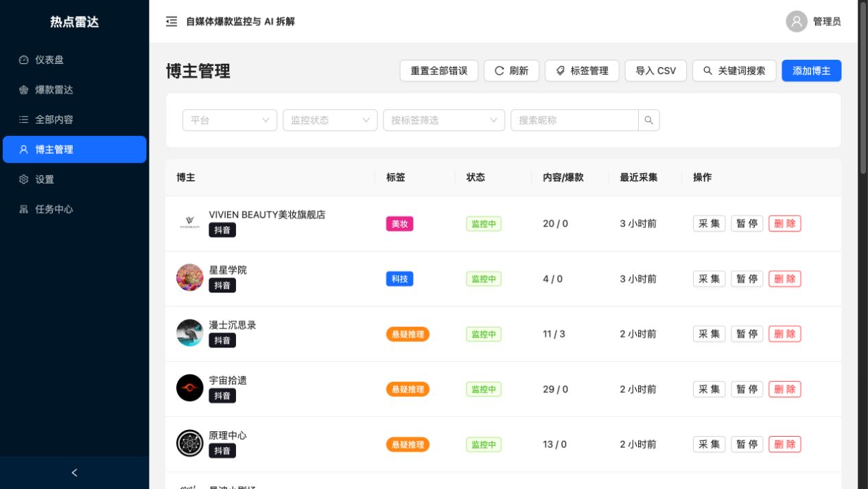This screenshot has width=868, height=489.
Task: Click the magnifier search icon button
Action: (x=649, y=120)
